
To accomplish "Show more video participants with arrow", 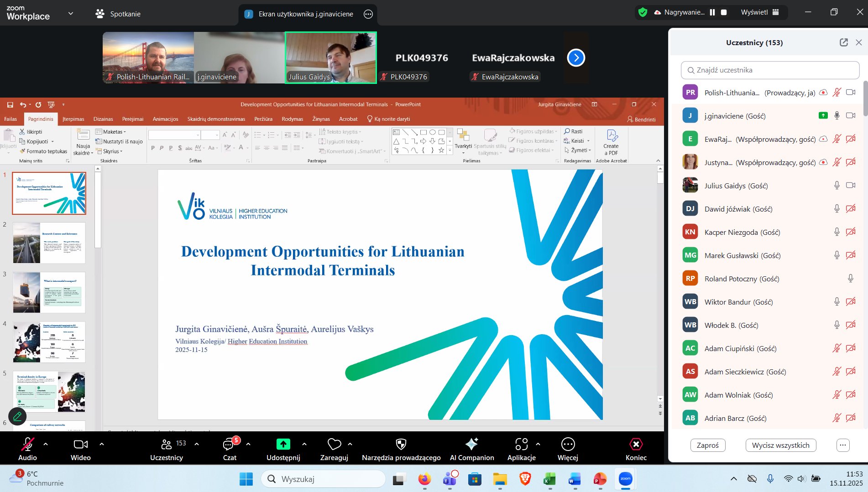I will 576,58.
